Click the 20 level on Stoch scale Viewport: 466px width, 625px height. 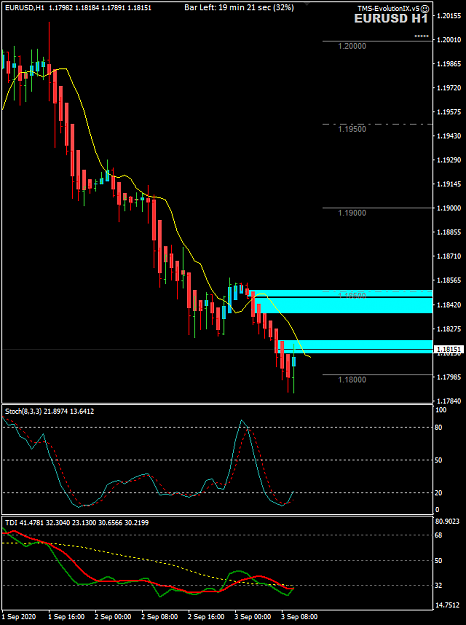[440, 493]
